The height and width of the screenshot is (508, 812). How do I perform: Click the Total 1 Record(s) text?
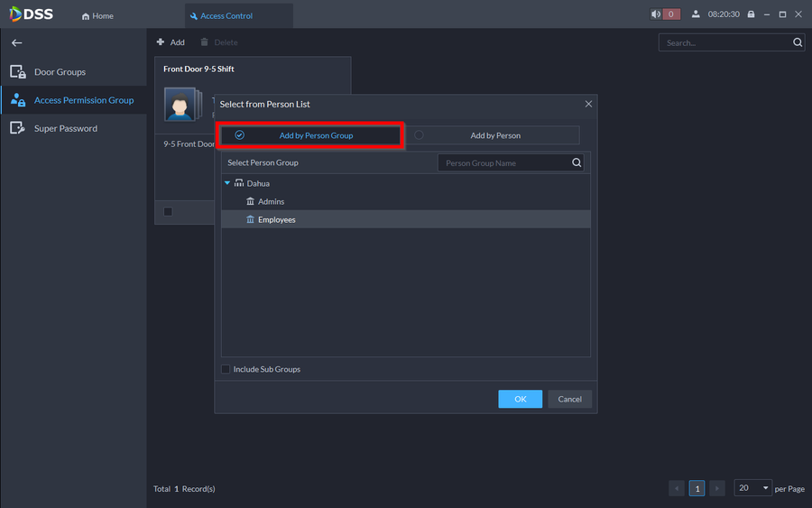point(184,489)
